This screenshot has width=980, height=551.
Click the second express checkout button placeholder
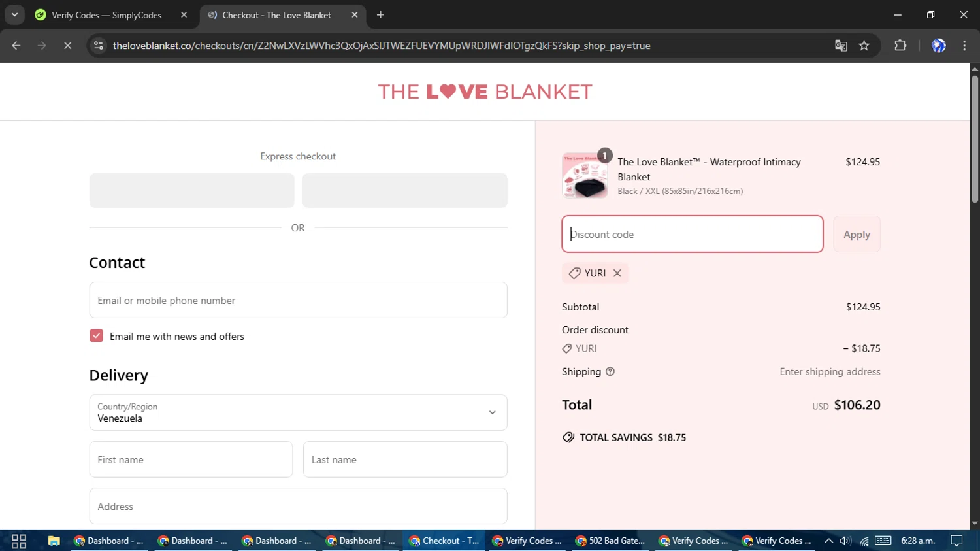click(404, 190)
